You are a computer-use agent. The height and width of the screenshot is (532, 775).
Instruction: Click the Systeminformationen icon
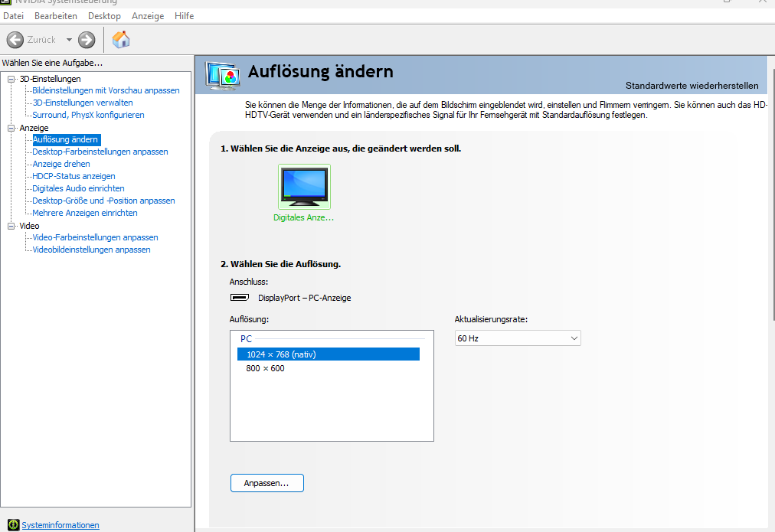(x=13, y=525)
